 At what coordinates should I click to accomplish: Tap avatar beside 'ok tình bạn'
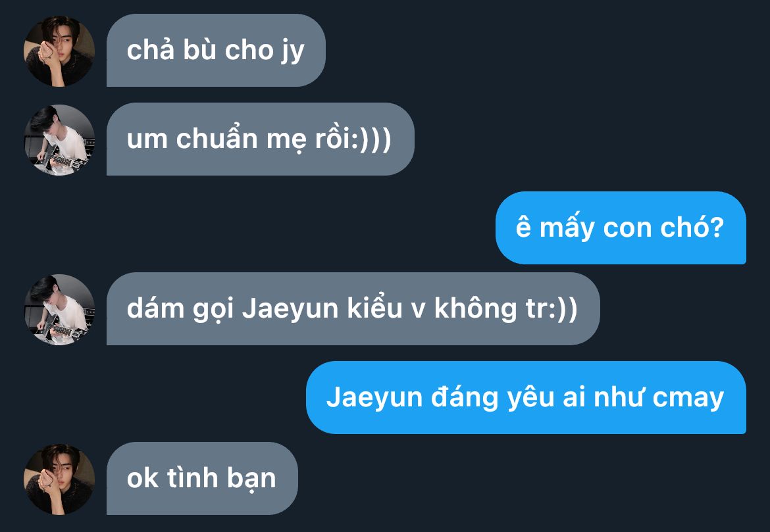(59, 479)
